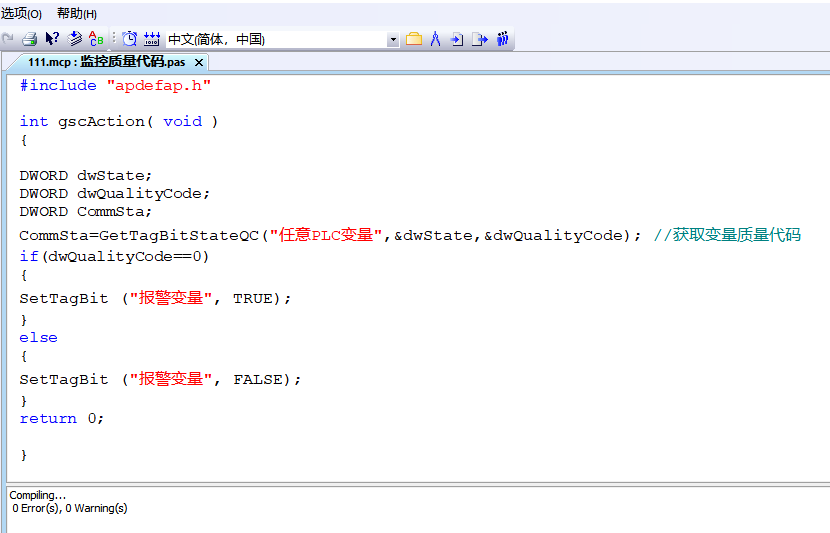Open the 选项(O) menu

(x=22, y=13)
